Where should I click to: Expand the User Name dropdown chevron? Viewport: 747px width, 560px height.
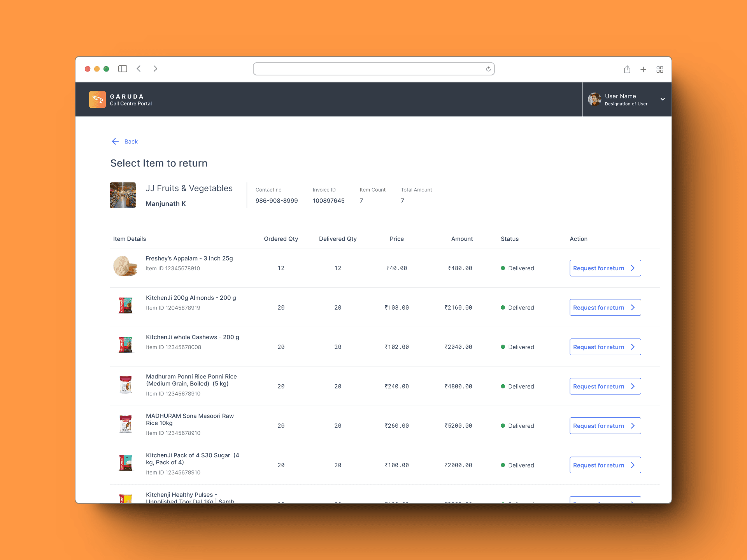(x=663, y=99)
